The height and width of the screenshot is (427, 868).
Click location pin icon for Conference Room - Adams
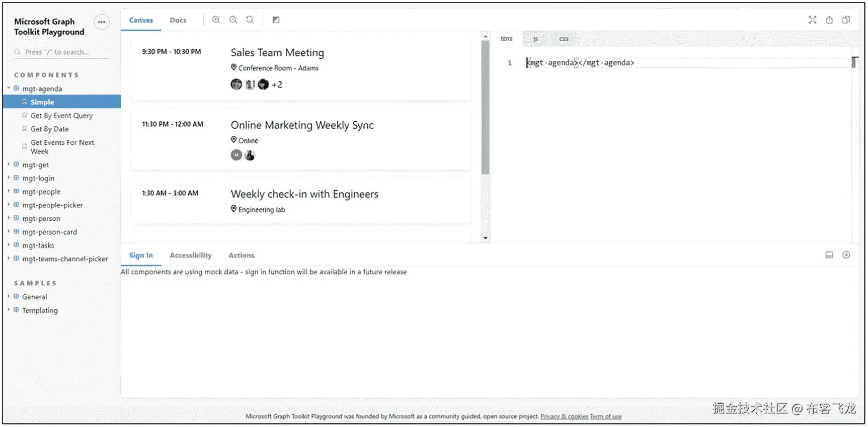[233, 67]
